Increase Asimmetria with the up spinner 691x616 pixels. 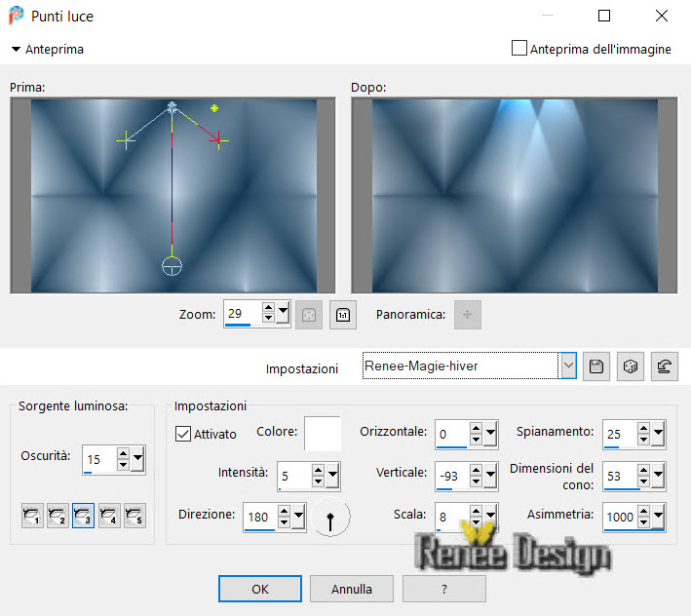[x=644, y=511]
